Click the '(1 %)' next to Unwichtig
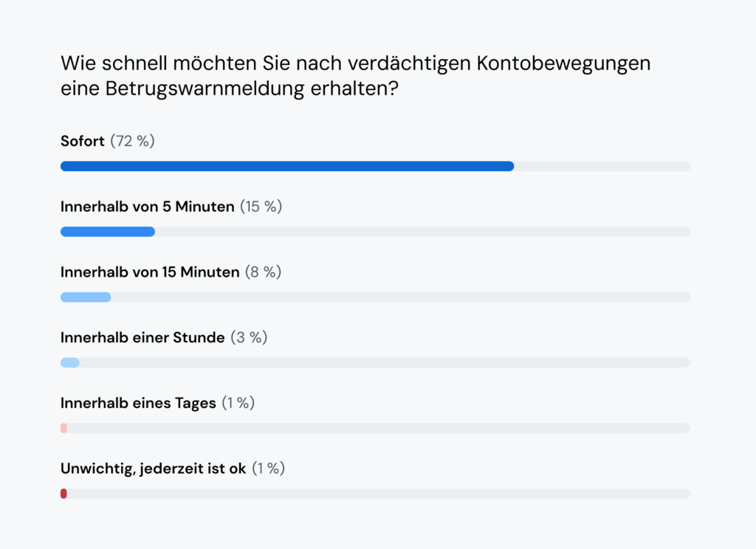The width and height of the screenshot is (756, 549). 268,469
